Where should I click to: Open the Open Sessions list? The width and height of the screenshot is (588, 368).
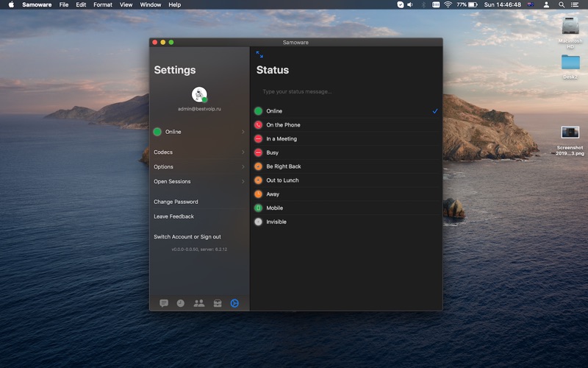click(199, 181)
